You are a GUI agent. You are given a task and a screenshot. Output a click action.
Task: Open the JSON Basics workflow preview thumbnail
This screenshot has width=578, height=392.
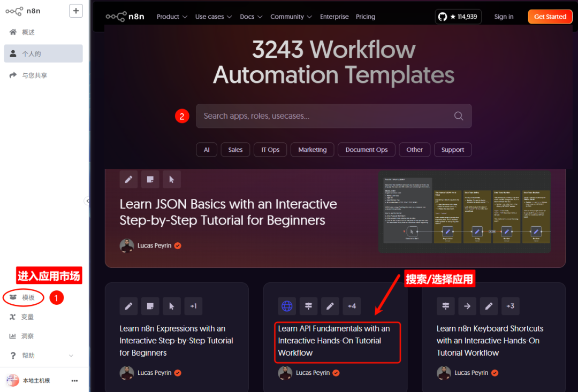point(465,211)
